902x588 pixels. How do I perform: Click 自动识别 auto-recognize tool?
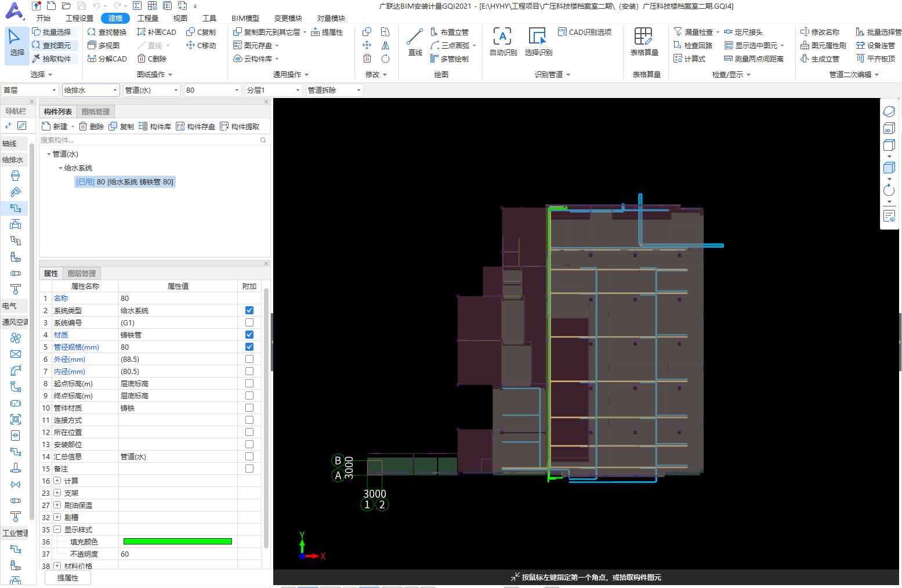pos(503,42)
